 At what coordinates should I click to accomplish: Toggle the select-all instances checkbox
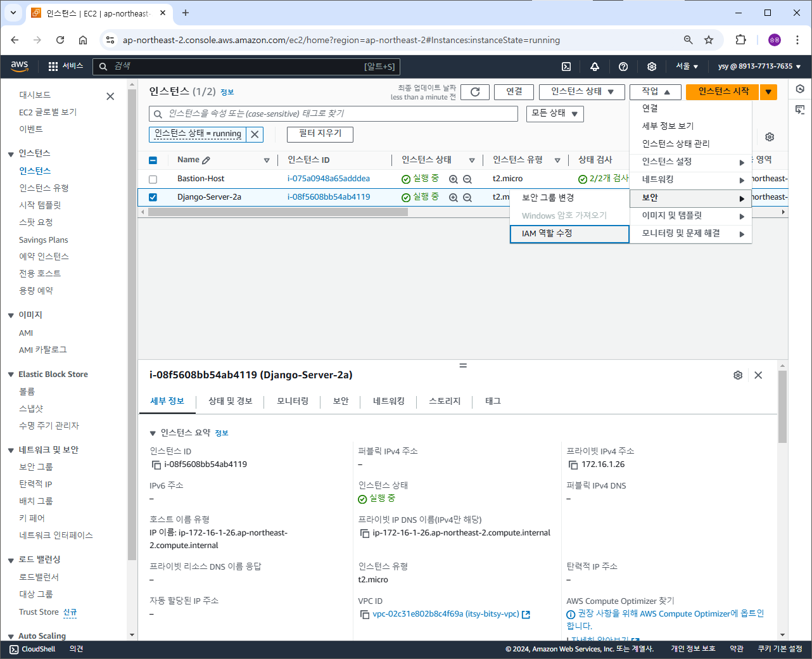[153, 160]
